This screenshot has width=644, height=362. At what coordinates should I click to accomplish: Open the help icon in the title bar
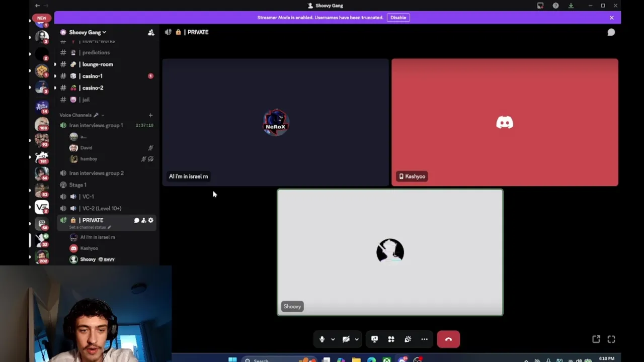(x=555, y=6)
